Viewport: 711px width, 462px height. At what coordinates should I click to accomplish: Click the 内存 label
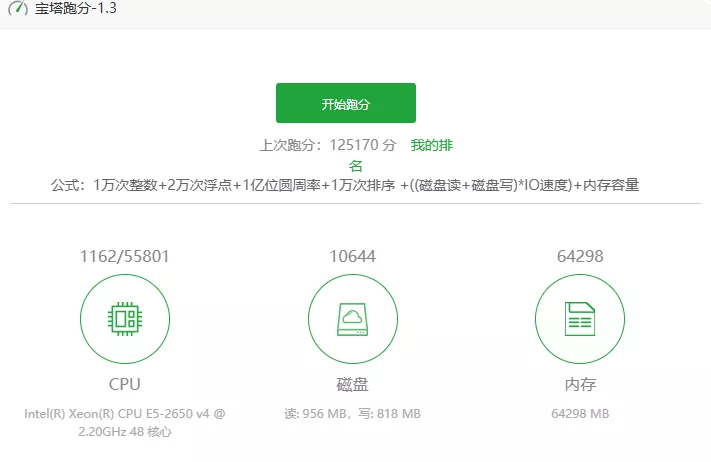click(x=580, y=384)
